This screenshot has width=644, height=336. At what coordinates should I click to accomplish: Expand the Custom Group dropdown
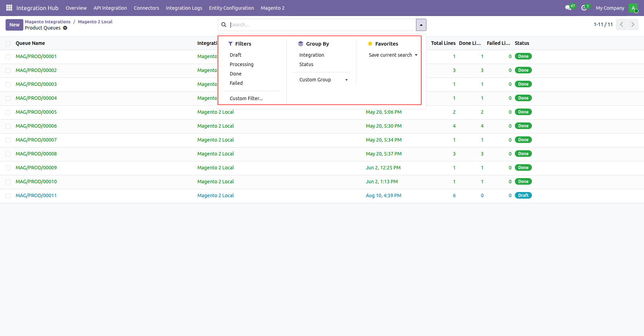click(323, 80)
